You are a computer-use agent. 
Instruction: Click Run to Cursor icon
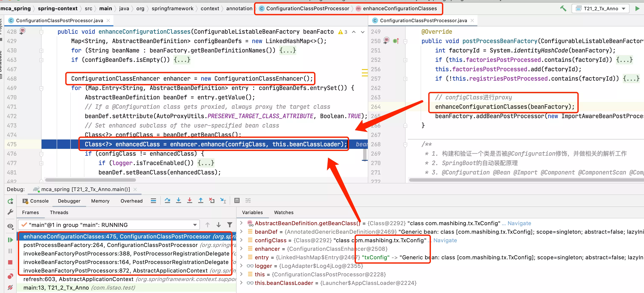pyautogui.click(x=223, y=201)
